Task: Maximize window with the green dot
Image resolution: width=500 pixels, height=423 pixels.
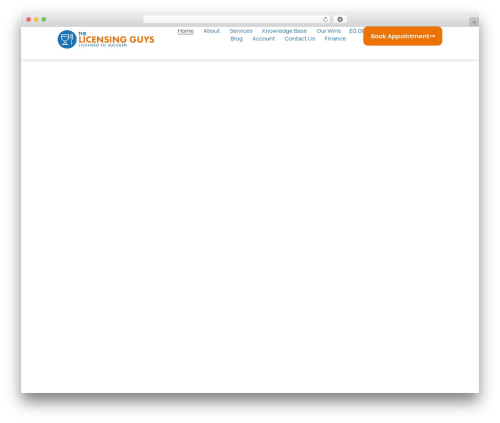Action: tap(44, 19)
